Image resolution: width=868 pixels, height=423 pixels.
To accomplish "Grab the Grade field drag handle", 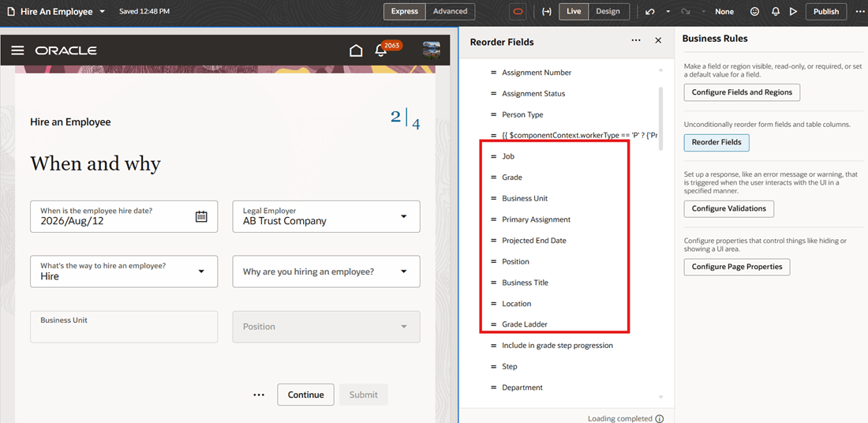I will coord(493,178).
